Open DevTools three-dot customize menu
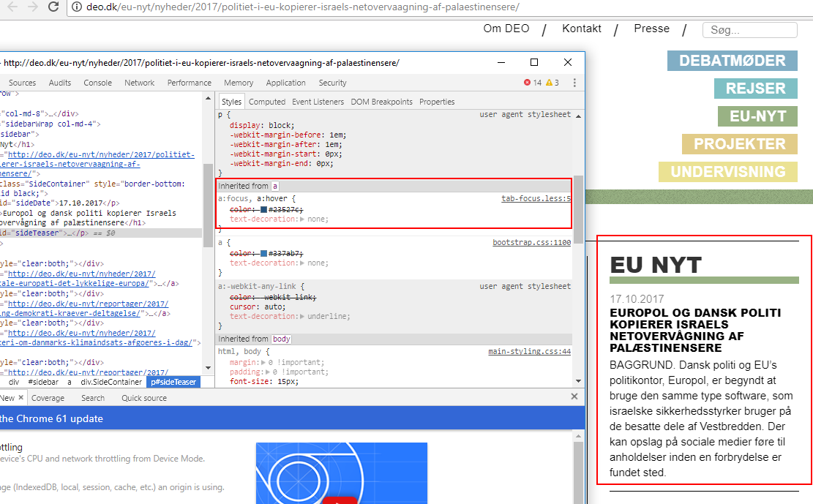 point(574,83)
